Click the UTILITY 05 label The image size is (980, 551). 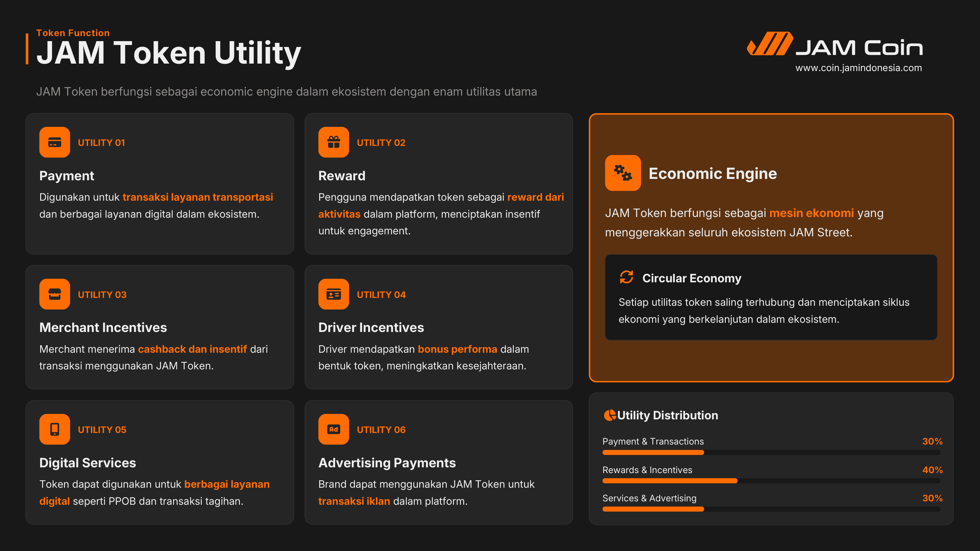[x=102, y=430]
